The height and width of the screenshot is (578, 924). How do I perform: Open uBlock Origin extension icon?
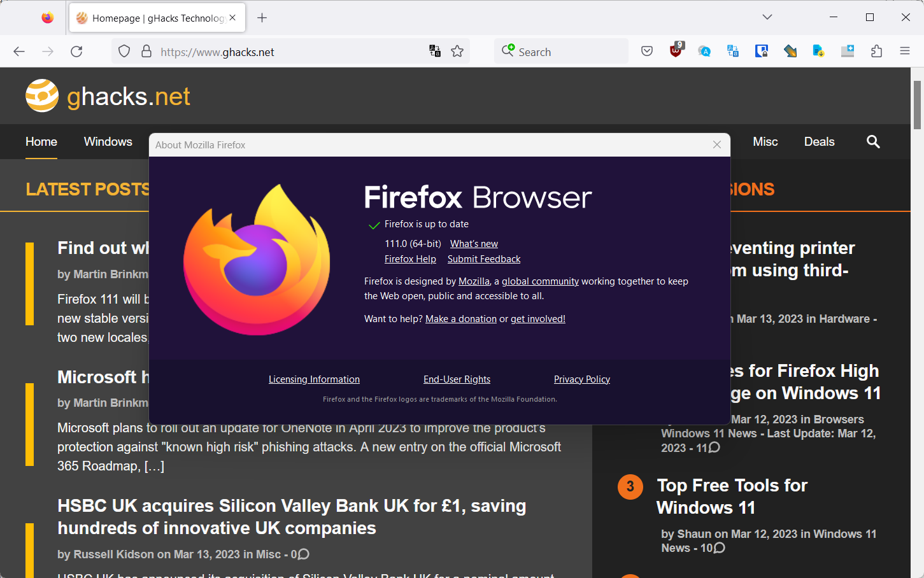pos(676,50)
